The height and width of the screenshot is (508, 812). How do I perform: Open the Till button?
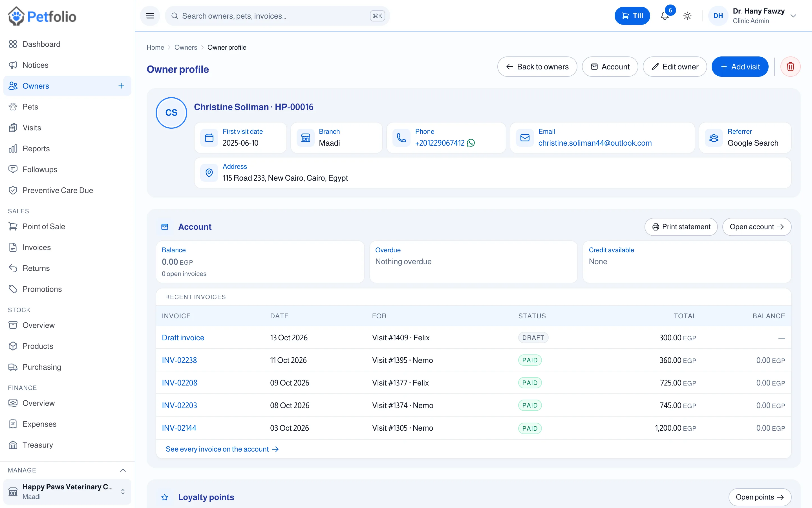632,16
